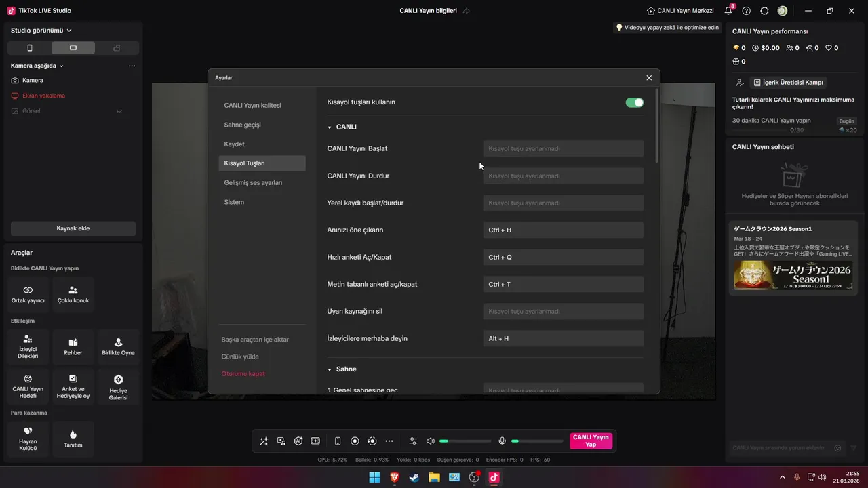Click Başka araçtan içe aktar
This screenshot has height=488, width=868.
(x=255, y=340)
